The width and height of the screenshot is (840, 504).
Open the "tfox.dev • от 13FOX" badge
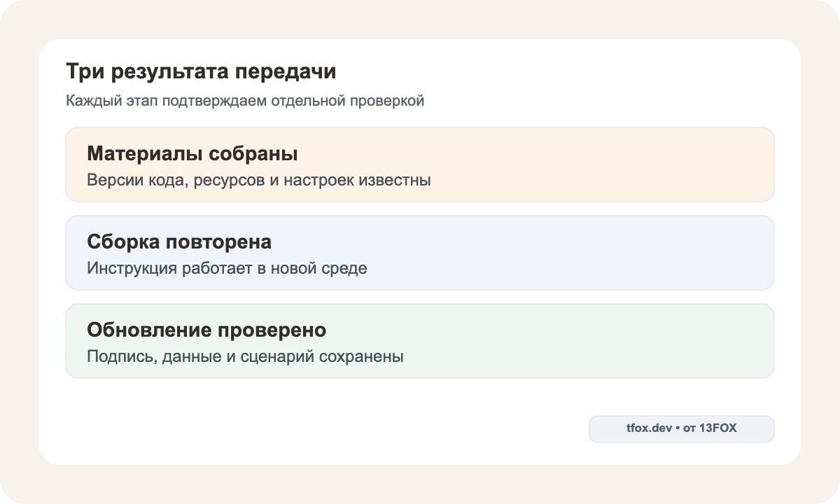click(x=682, y=428)
